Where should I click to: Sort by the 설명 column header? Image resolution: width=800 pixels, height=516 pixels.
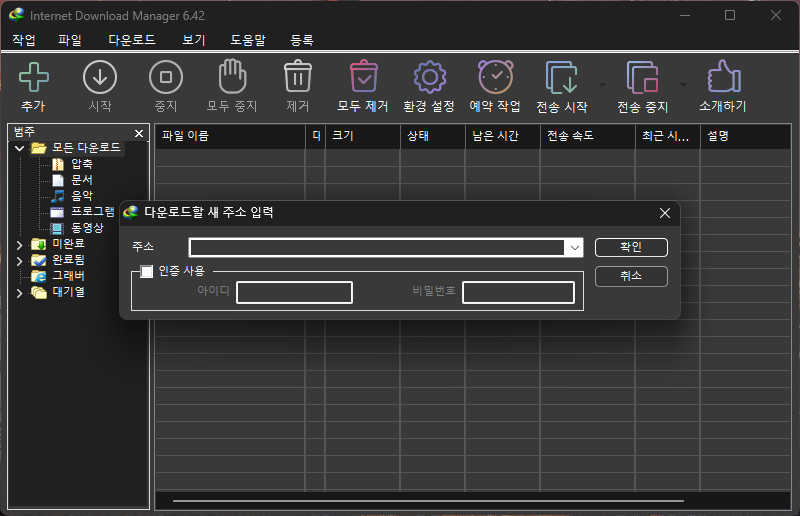[x=746, y=136]
